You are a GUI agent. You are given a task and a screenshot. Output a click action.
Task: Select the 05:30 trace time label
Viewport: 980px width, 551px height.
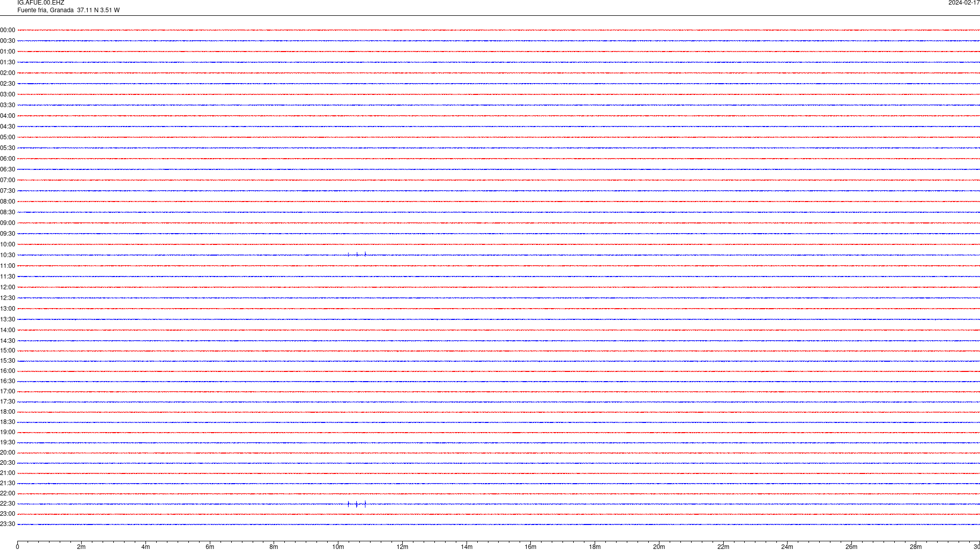8,148
